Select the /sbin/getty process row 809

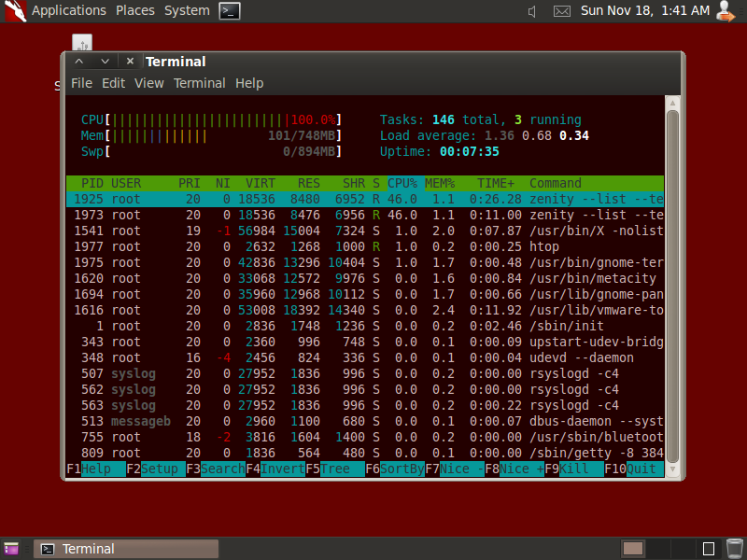365,453
